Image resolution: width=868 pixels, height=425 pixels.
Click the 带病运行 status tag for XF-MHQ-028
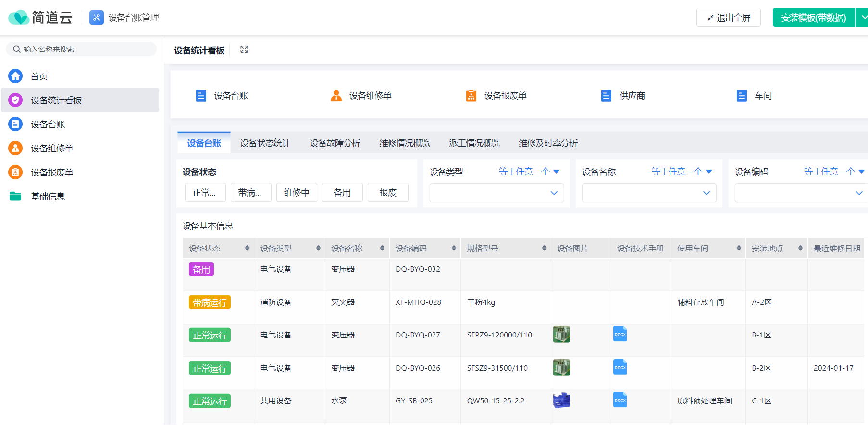tap(210, 302)
